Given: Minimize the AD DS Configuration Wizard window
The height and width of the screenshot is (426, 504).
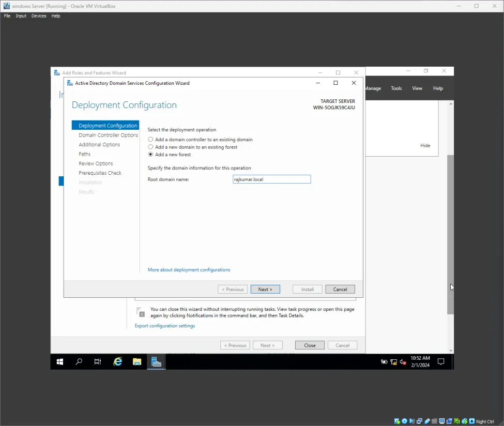Looking at the screenshot, I should (318, 83).
